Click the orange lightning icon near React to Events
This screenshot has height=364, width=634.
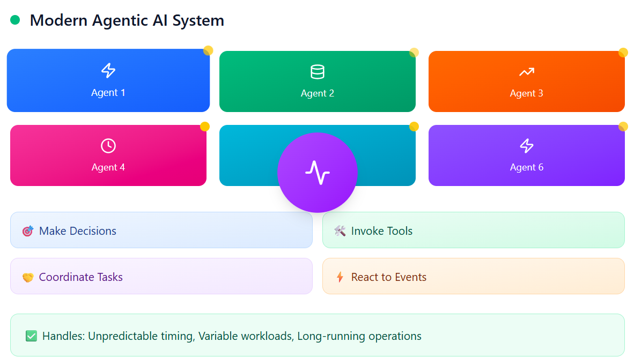coord(340,276)
